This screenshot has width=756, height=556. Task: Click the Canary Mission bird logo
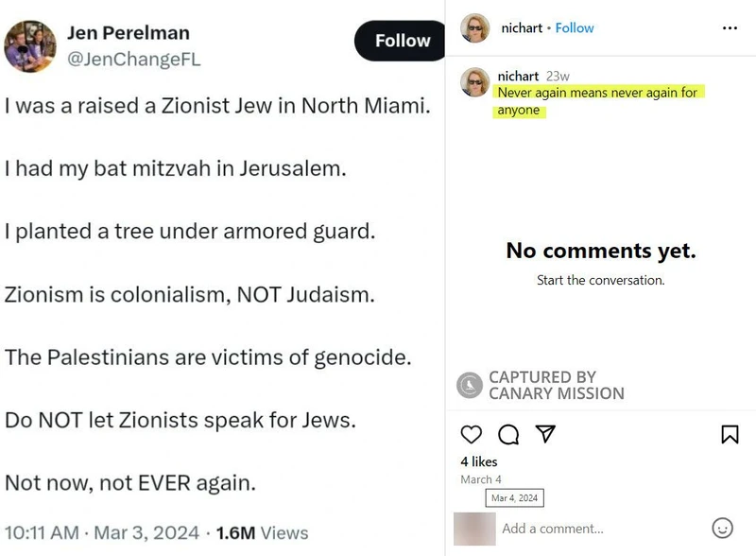pyautogui.click(x=470, y=385)
